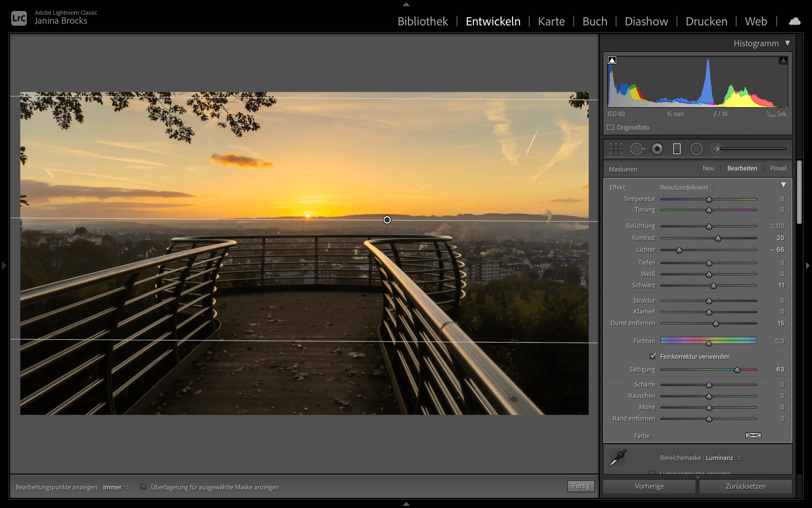Select the Radial Filter tool
This screenshot has height=508, width=812.
[697, 148]
